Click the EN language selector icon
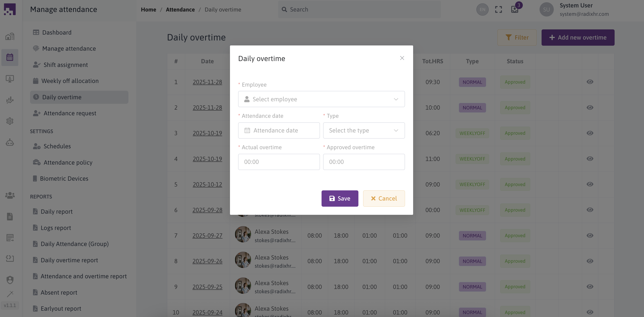The width and height of the screenshot is (644, 317). [482, 9]
